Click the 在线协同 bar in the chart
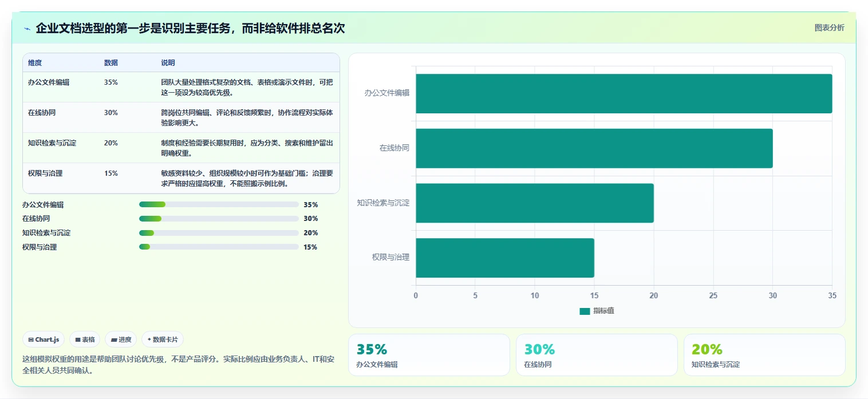This screenshot has width=868, height=399. coord(594,148)
